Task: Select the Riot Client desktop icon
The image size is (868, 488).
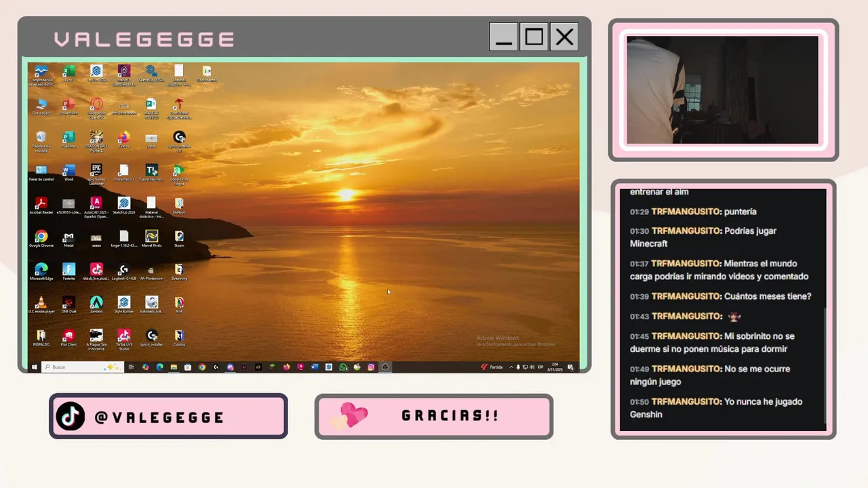Action: 68,338
